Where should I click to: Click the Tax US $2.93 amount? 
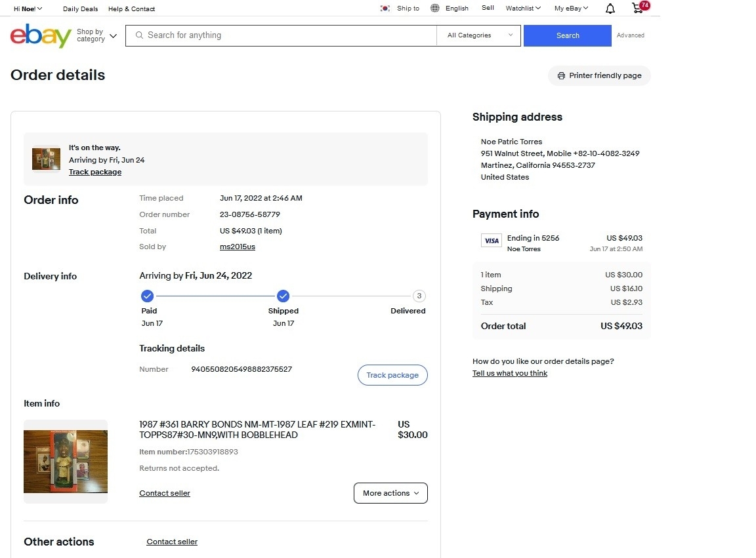pyautogui.click(x=626, y=302)
